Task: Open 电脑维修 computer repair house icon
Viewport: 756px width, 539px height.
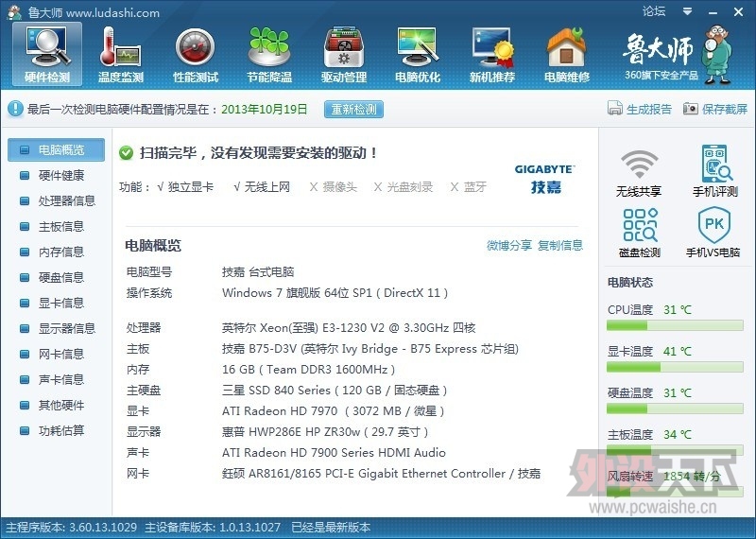Action: pos(566,54)
